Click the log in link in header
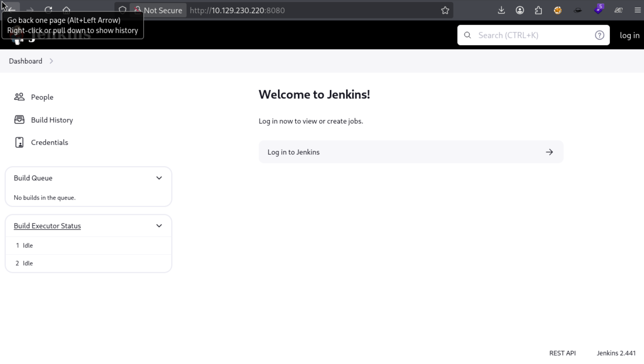644x364 pixels. (629, 36)
